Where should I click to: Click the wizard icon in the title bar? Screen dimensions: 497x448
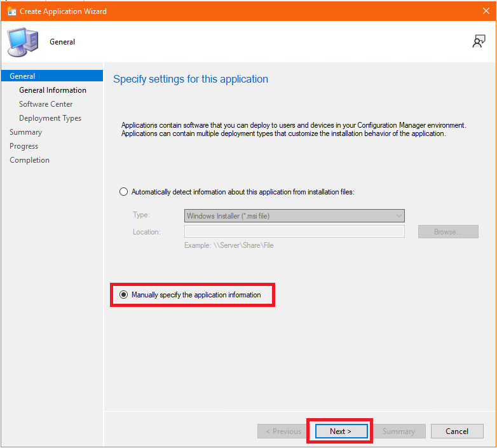pyautogui.click(x=11, y=11)
